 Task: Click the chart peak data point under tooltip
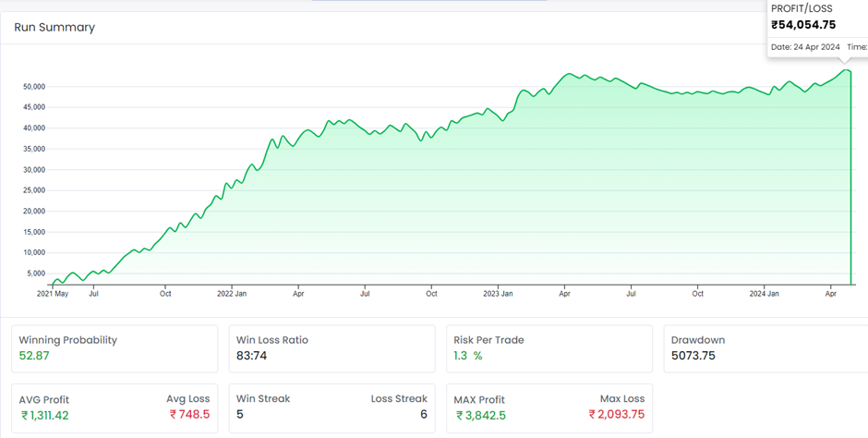click(845, 70)
